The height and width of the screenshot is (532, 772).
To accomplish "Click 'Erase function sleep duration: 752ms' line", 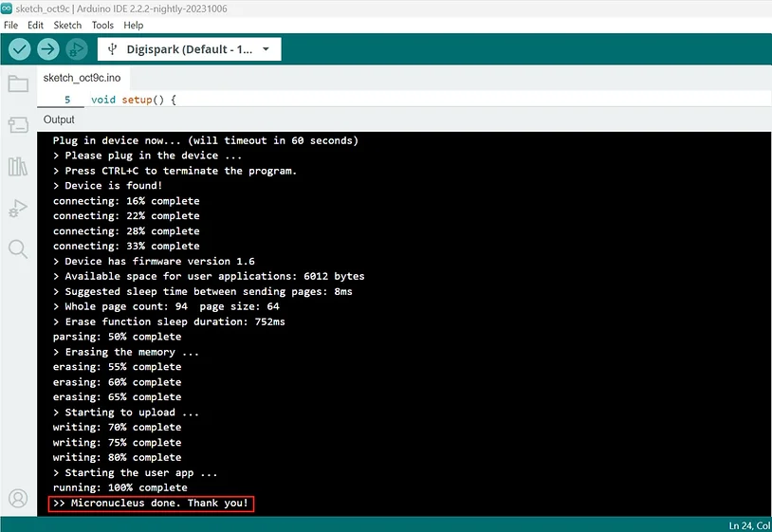I will (169, 321).
